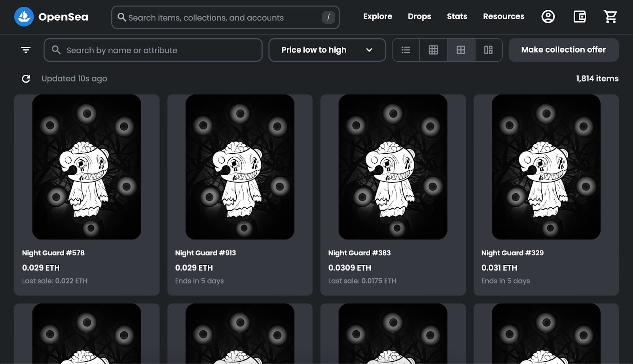
Task: Click Ends in 5 days under Night Guard #329
Action: (x=506, y=281)
